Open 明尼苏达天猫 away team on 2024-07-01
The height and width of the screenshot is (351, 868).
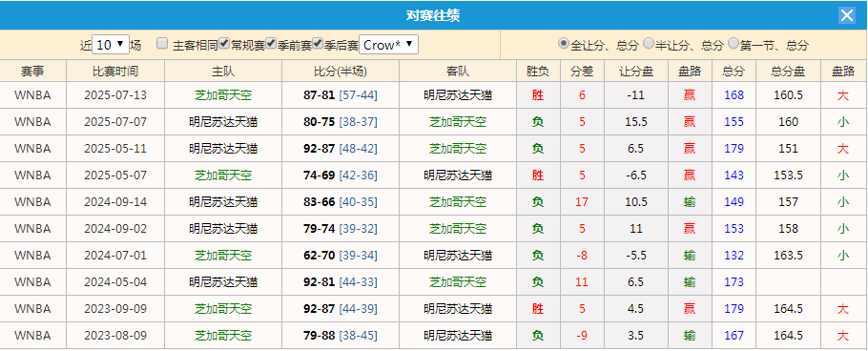point(458,256)
